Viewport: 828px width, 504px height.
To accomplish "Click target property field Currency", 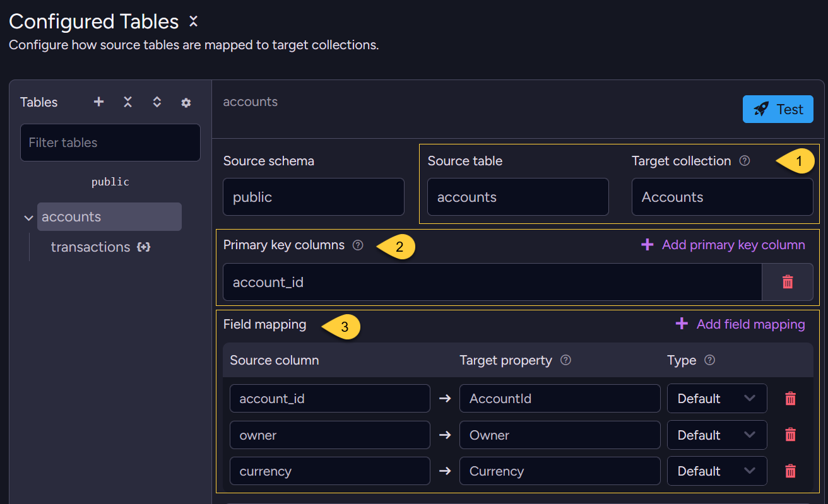I will coord(560,471).
